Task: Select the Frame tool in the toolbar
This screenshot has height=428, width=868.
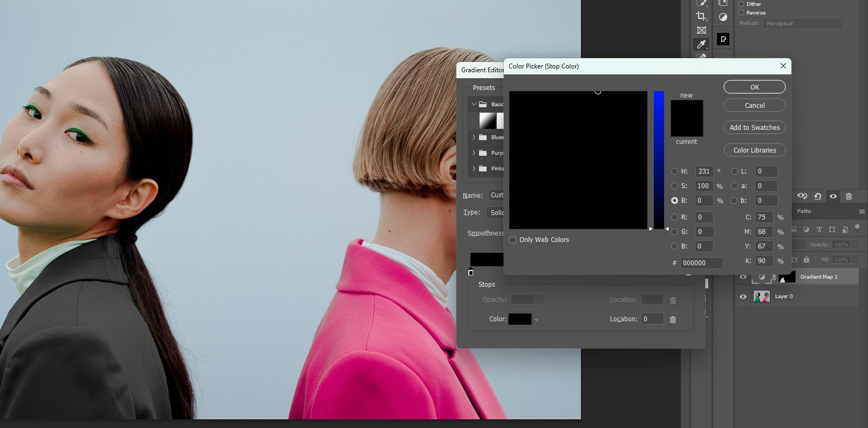Action: point(701,30)
